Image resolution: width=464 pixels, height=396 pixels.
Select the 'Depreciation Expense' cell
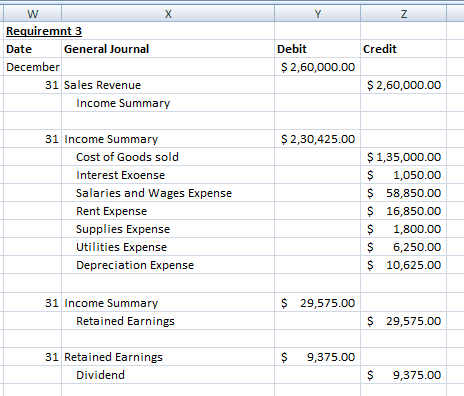(x=168, y=265)
